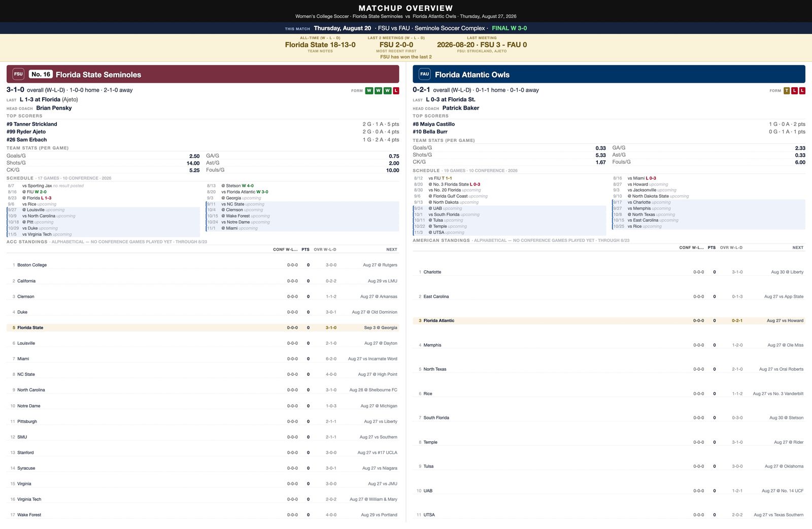The image size is (812, 529).
Task: Click top scorer #9 Tanner Strickland
Action: [x=32, y=124]
